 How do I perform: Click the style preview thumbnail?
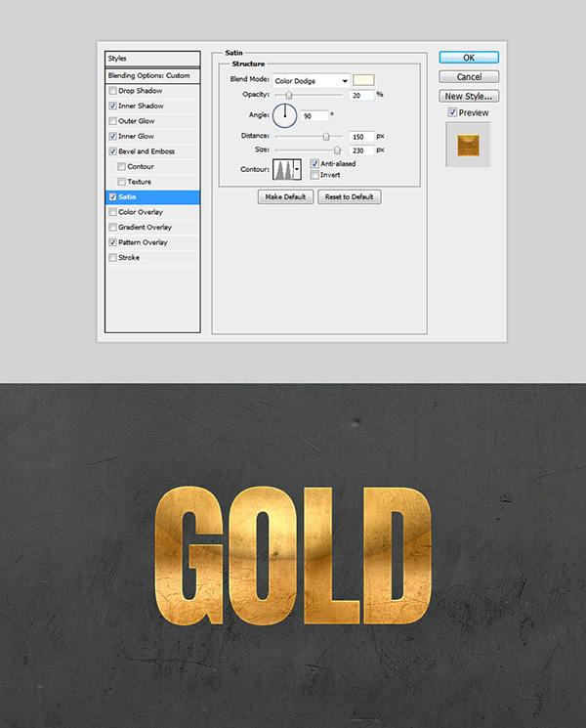[469, 143]
